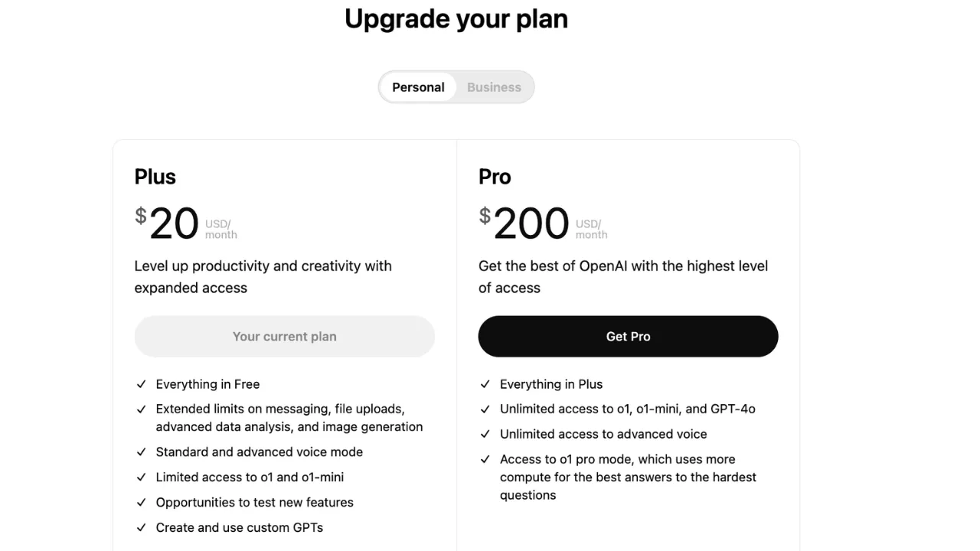Click the checkmark beside Opportunities to test new features

[142, 502]
